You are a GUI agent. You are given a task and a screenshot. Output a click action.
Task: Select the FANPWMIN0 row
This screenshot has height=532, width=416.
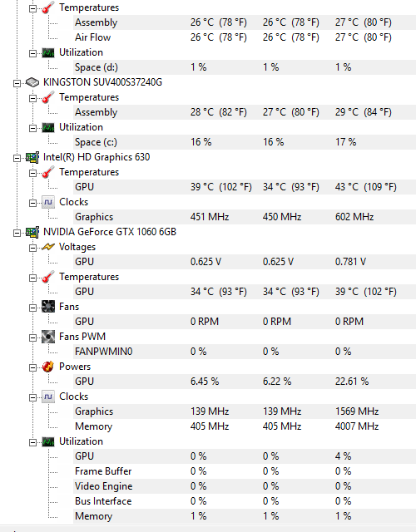245,352
